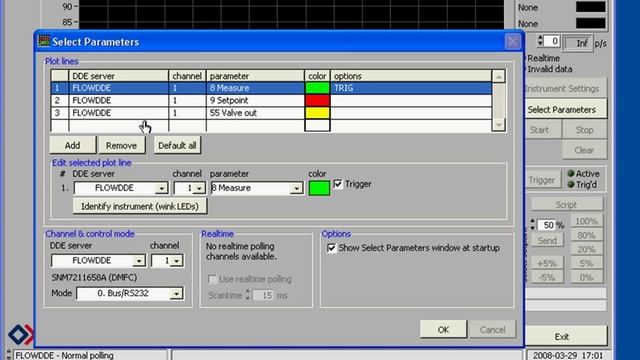The image size is (640, 360).
Task: Click red color swatch in 9 Setpoint row
Action: (317, 100)
